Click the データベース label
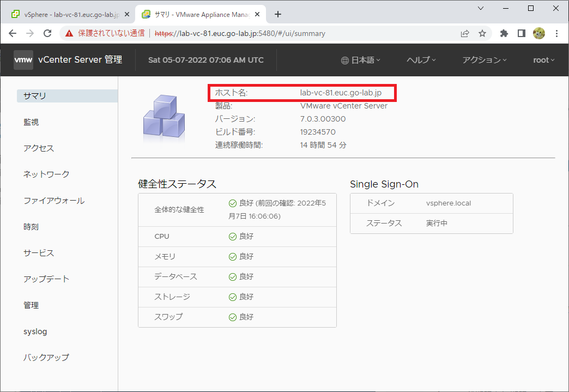The height and width of the screenshot is (392, 569). tap(175, 277)
